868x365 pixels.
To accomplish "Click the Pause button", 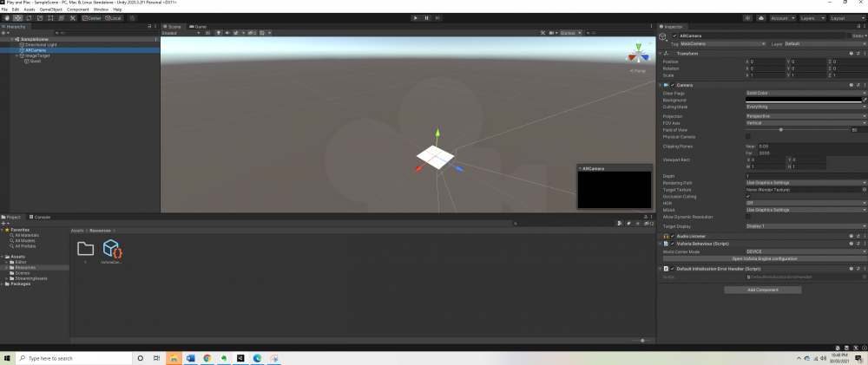I will (x=426, y=17).
